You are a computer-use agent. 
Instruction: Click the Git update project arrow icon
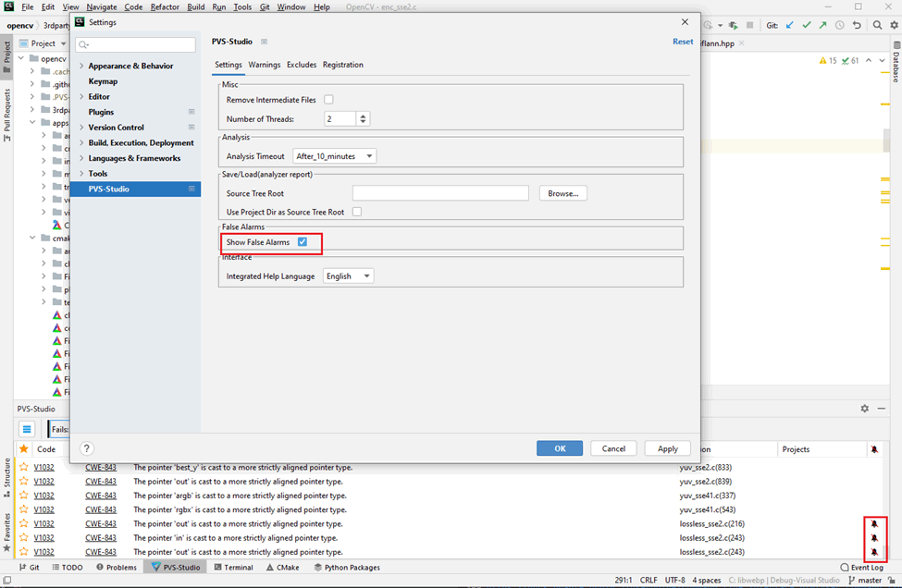[x=790, y=25]
